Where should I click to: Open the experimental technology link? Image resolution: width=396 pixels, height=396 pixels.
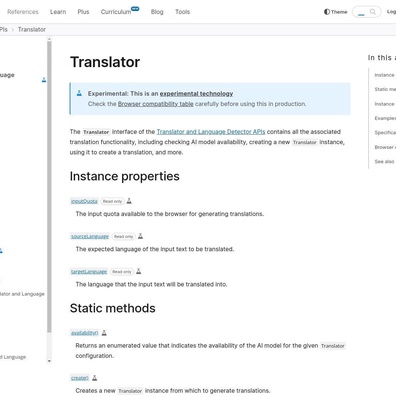coord(196,94)
